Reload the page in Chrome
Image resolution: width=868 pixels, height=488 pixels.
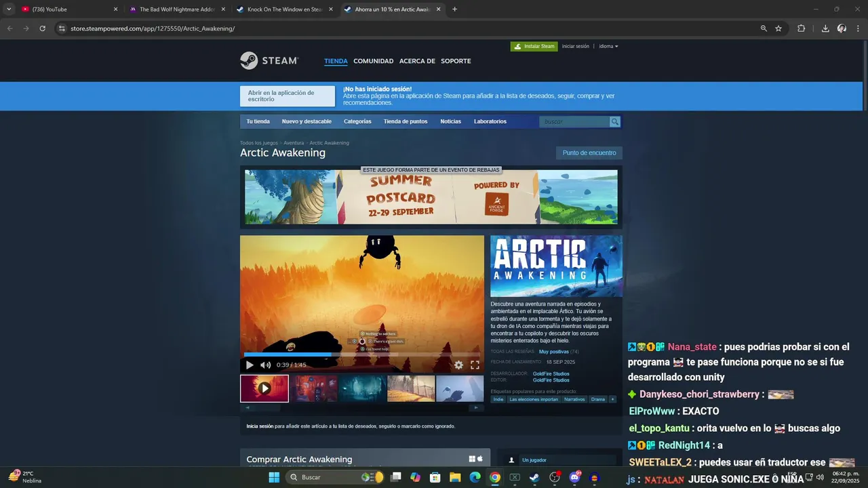[x=42, y=28]
